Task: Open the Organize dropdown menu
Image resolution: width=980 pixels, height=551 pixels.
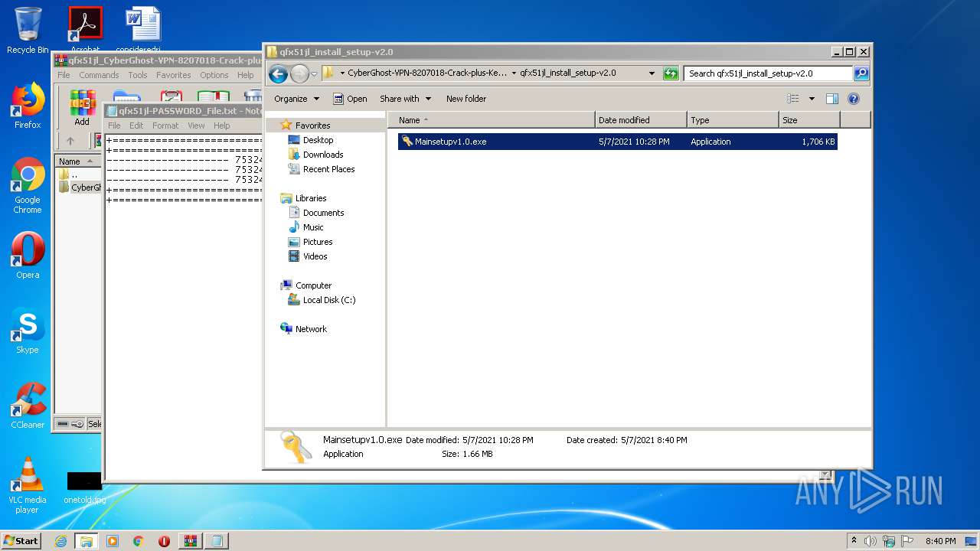Action: [x=296, y=99]
